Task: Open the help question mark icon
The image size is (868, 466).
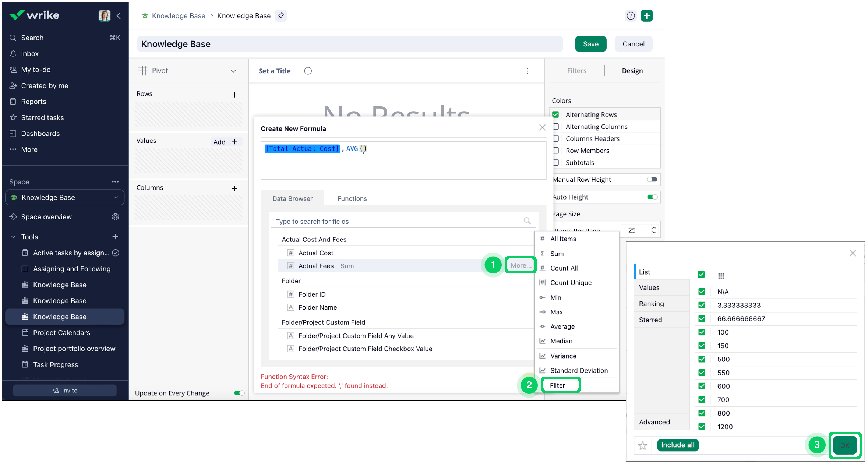Action: coord(631,15)
